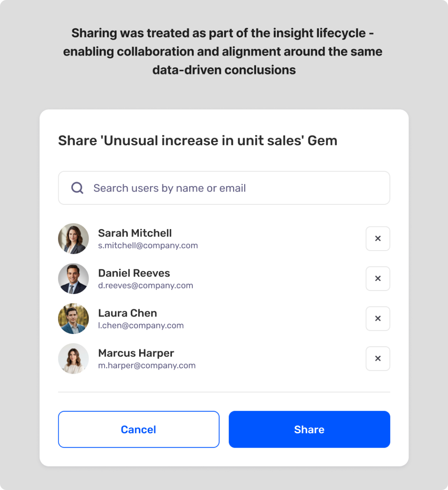Viewport: 448px width, 490px height.
Task: Click Daniel Reeves' avatar picture
Action: (x=73, y=279)
